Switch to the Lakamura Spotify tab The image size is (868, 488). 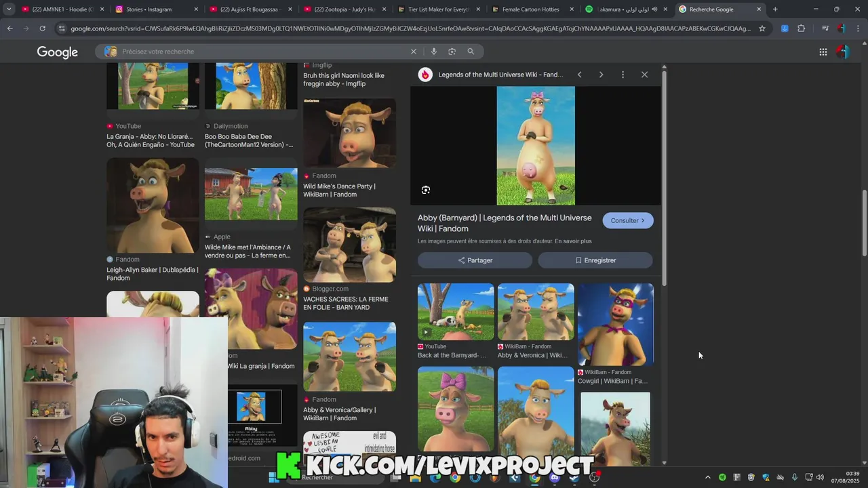coord(625,9)
